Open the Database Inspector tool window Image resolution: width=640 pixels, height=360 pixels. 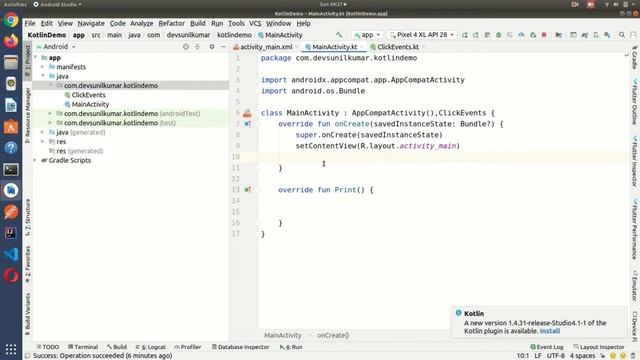[x=240, y=347]
